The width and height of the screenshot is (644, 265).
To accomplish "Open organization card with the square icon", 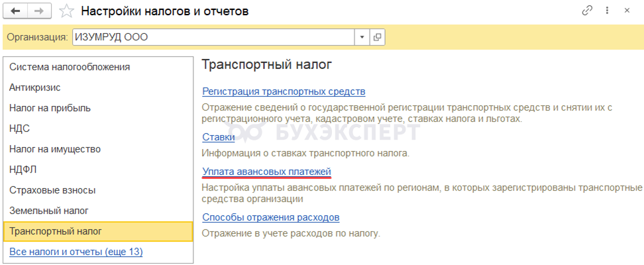I will (x=377, y=37).
